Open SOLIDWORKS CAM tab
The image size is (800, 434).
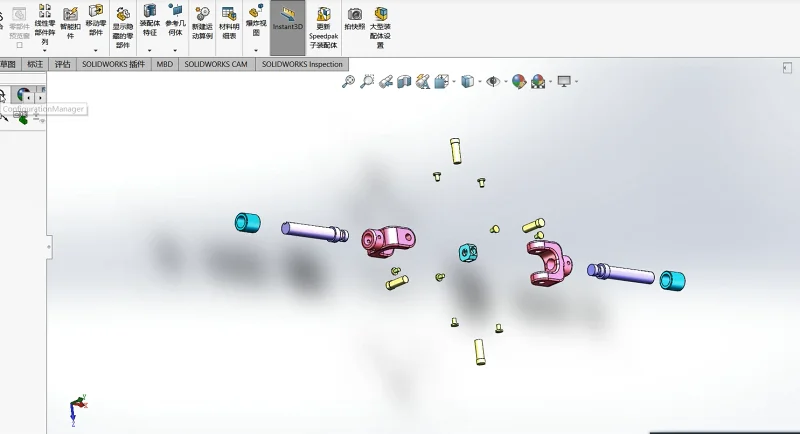216,64
